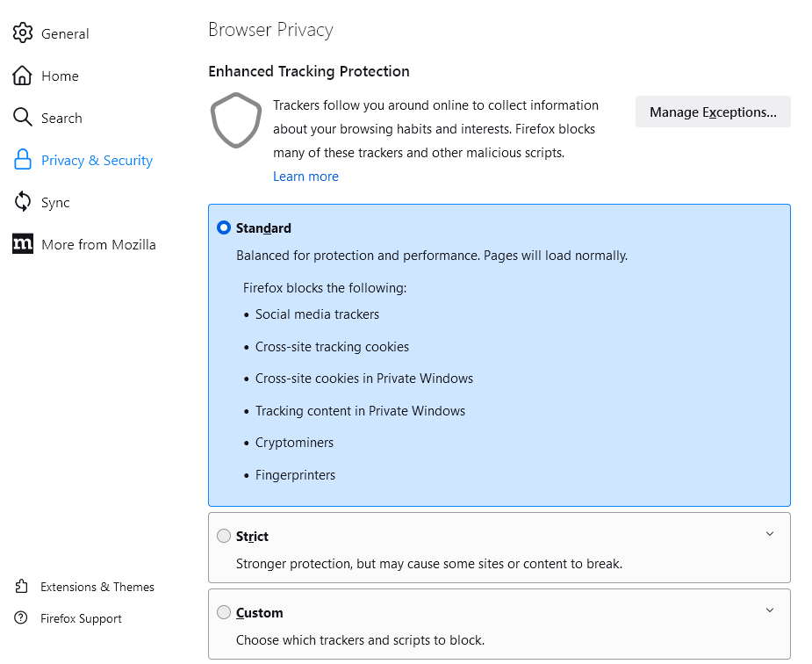Click the General gear icon
812x664 pixels.
[x=23, y=33]
